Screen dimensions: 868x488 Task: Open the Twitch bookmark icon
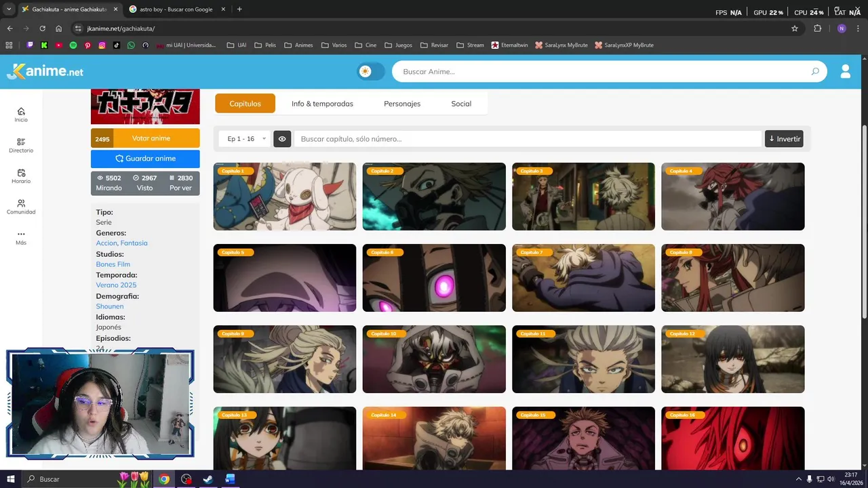click(x=30, y=45)
